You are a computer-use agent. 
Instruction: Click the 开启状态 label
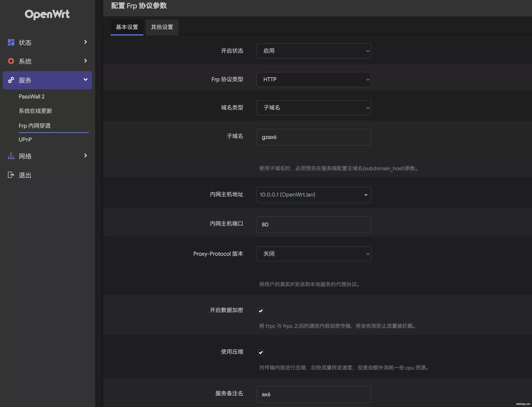coord(232,51)
